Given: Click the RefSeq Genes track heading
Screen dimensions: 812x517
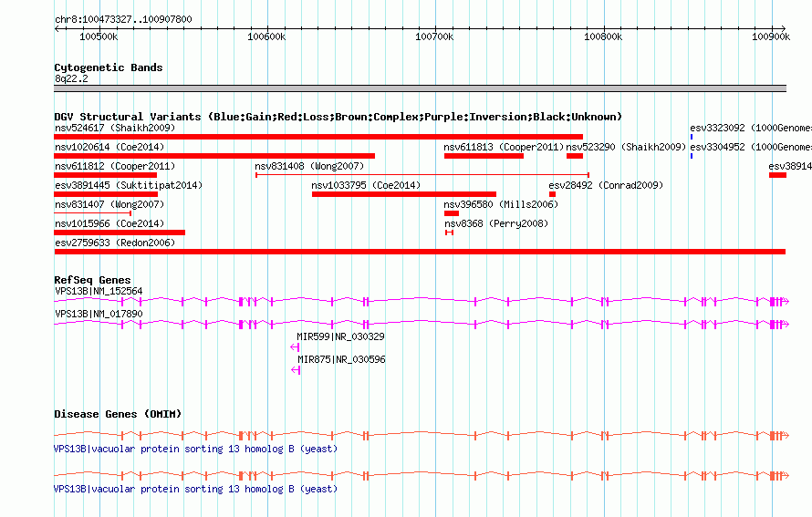Looking at the screenshot, I should 92,280.
